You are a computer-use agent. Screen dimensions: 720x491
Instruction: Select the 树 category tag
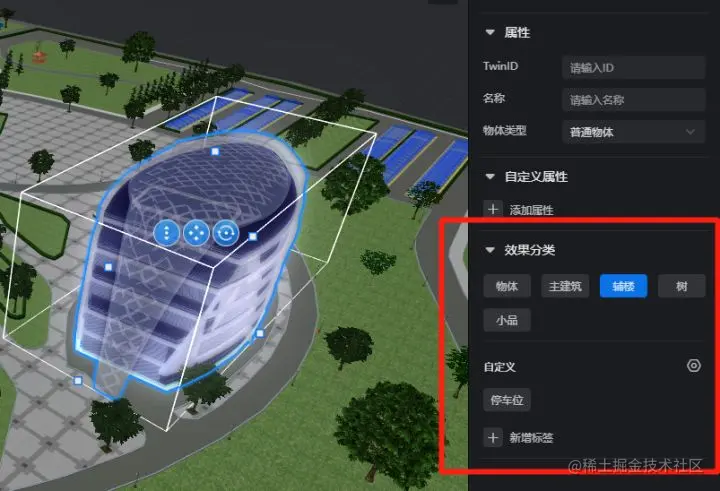click(681, 286)
